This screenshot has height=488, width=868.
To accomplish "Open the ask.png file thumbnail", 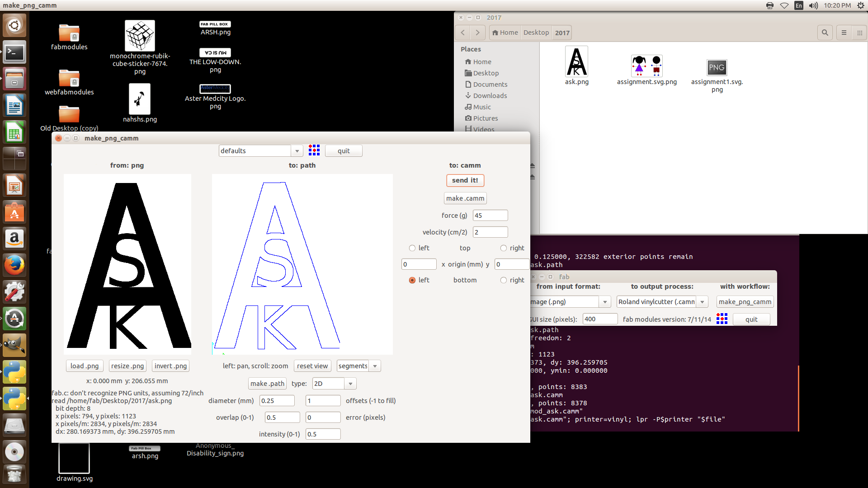I will (x=576, y=62).
